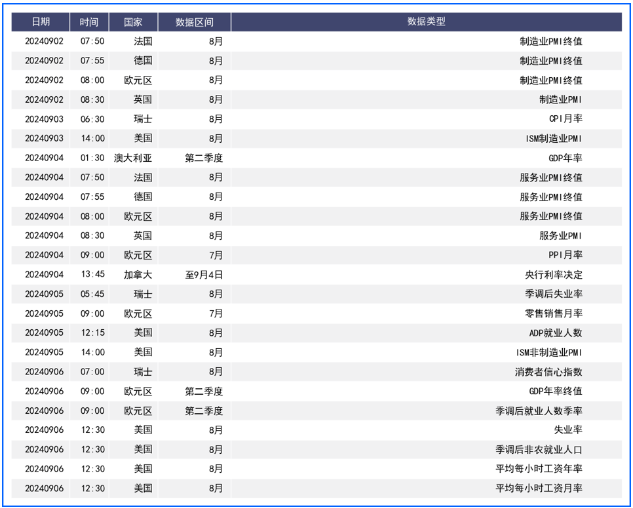Select 14:00 in the ISM制造业PMI row
Image resolution: width=633 pixels, height=508 pixels.
point(92,139)
